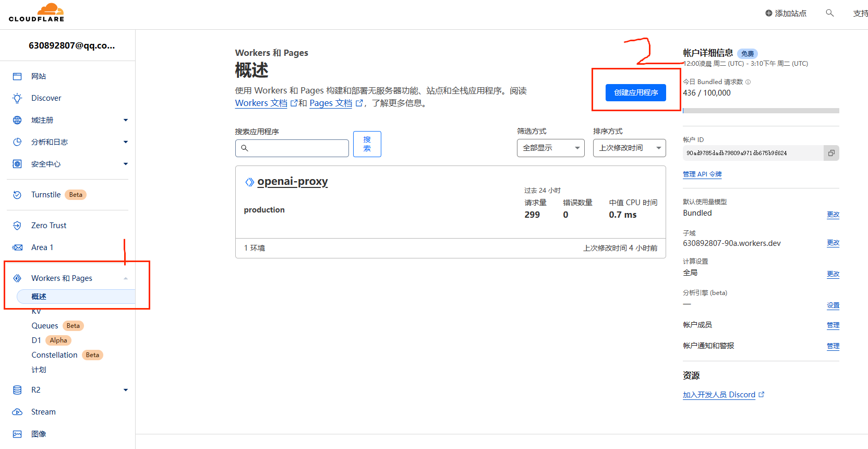Click 更改 next to Bundled usage model
The width and height of the screenshot is (868, 449).
[833, 215]
